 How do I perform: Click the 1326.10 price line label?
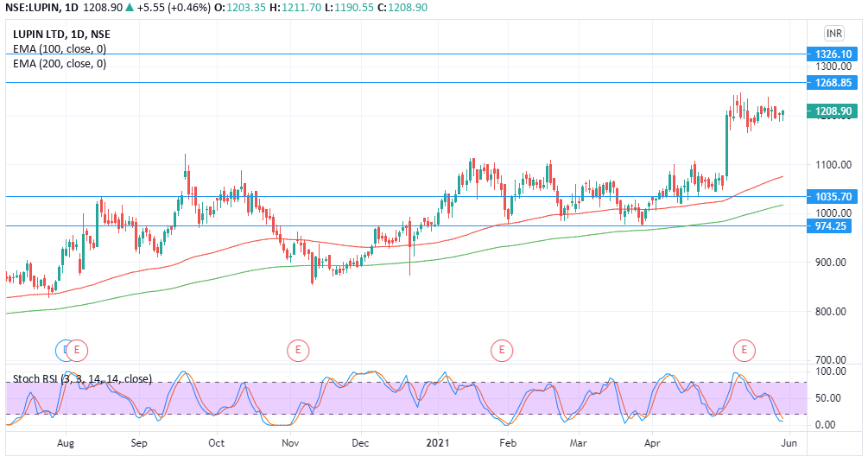pyautogui.click(x=833, y=54)
